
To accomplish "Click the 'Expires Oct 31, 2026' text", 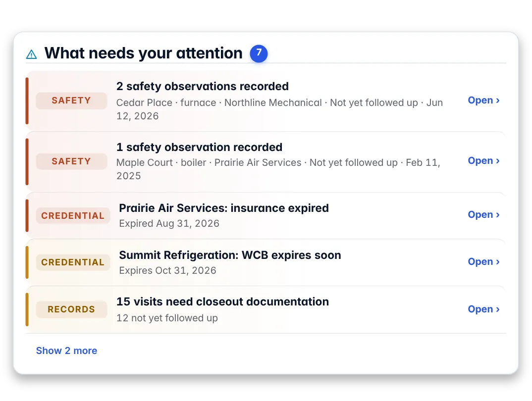I will click(x=167, y=270).
